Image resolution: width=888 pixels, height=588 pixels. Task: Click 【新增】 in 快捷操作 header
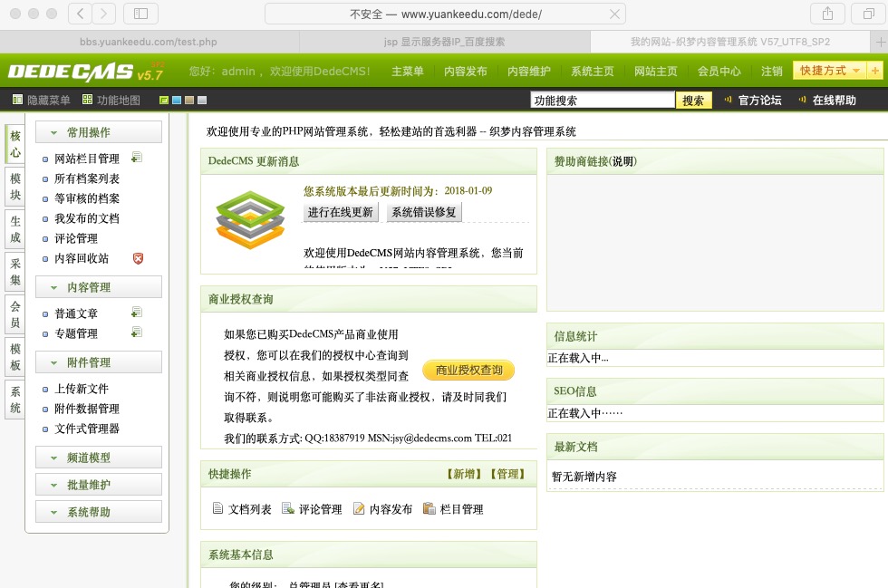[x=464, y=474]
